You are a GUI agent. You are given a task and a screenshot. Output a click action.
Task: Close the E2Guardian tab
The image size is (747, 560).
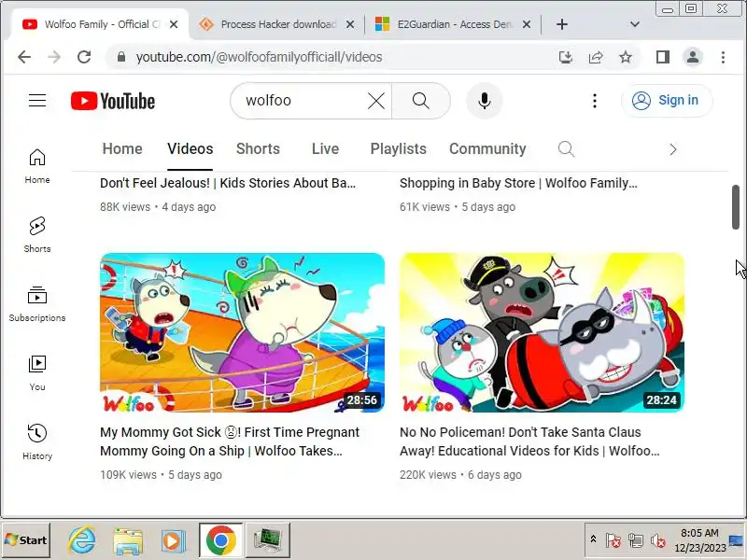pos(527,24)
